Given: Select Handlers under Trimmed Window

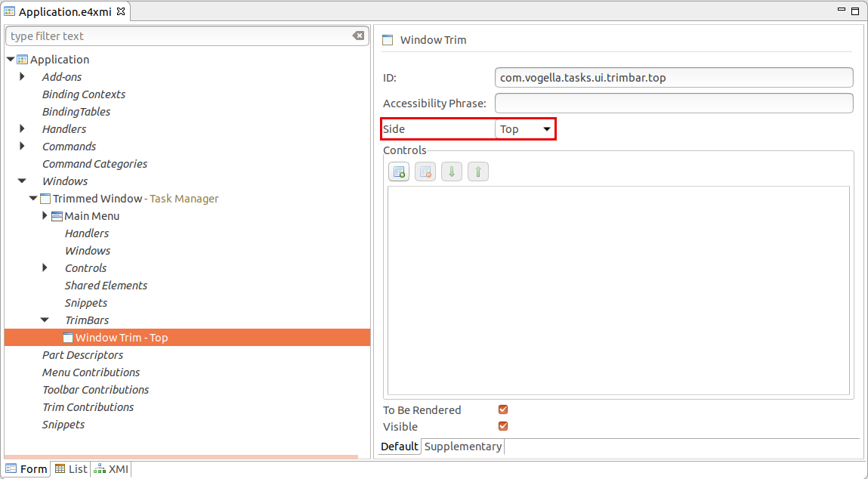Looking at the screenshot, I should pos(87,233).
